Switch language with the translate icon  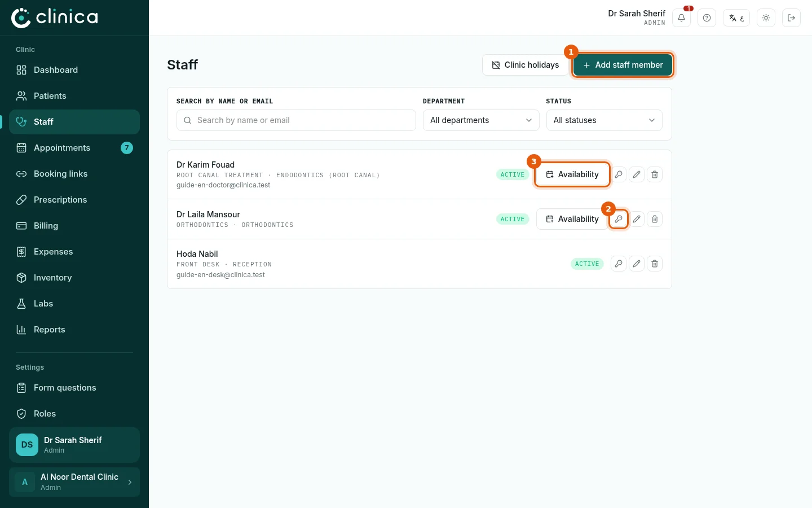pyautogui.click(x=736, y=18)
